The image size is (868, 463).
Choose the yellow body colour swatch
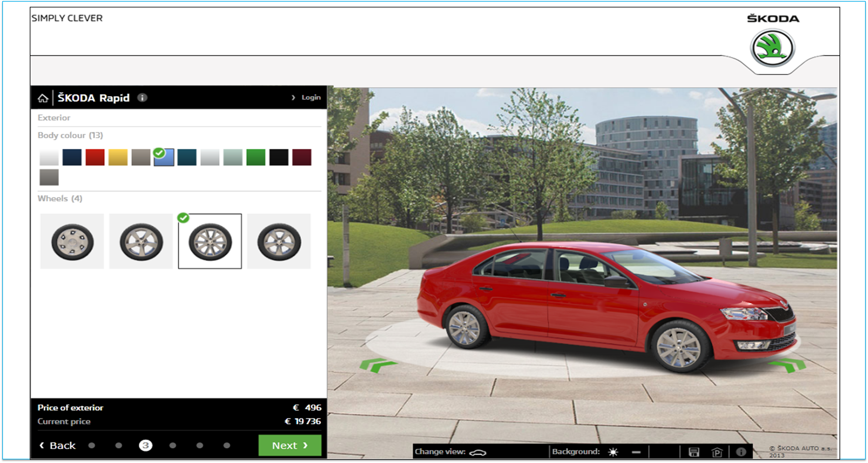click(x=118, y=157)
